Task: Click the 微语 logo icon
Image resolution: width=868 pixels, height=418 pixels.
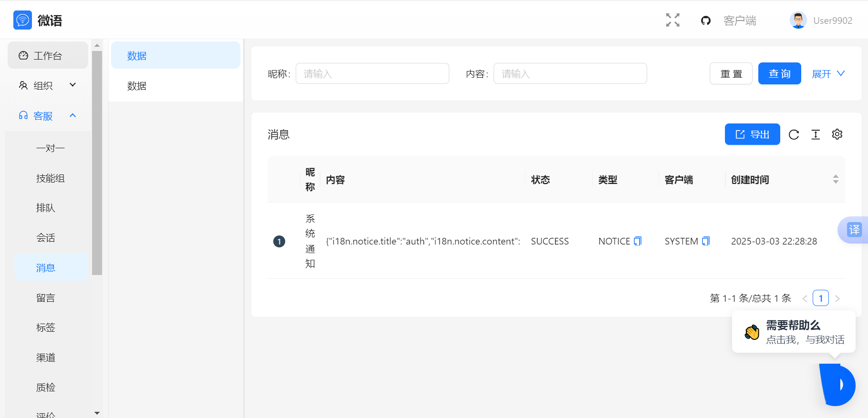Action: 22,20
